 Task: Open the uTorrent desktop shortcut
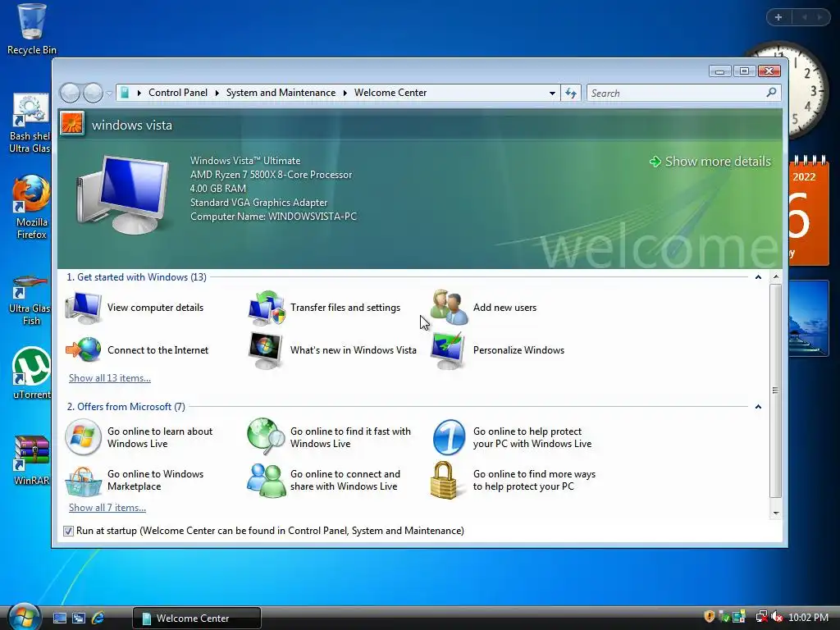[31, 373]
